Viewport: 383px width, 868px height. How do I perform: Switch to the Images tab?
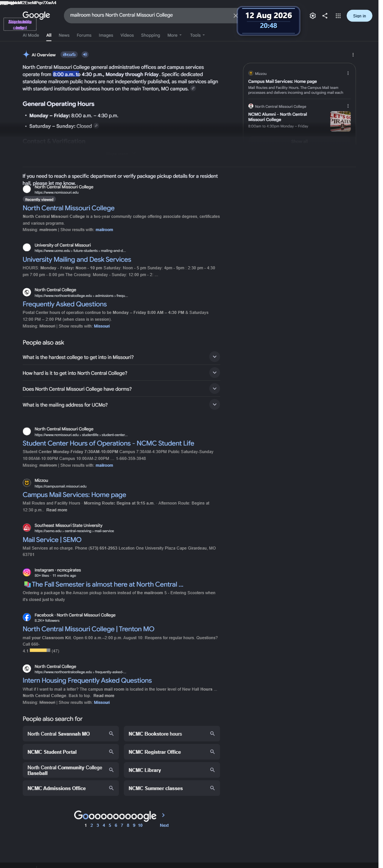click(106, 35)
